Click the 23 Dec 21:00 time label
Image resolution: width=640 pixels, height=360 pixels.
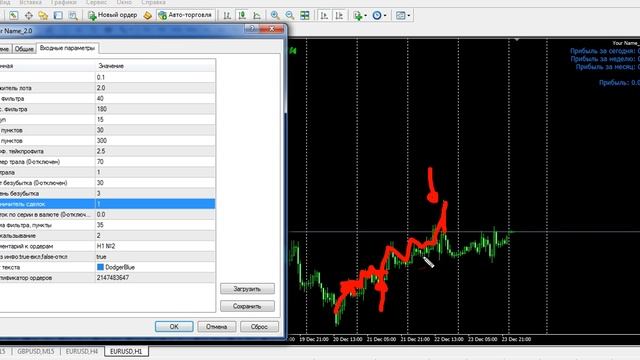516,339
